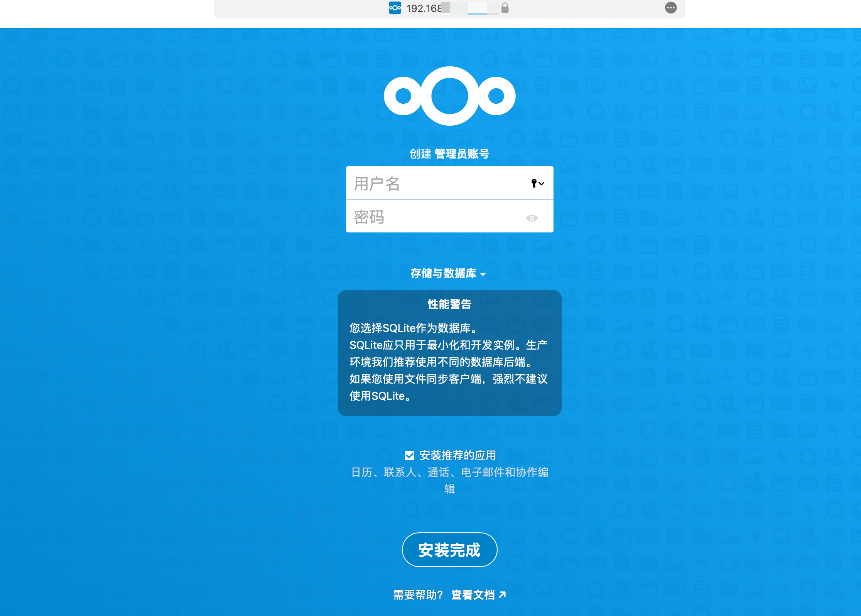Uncheck 安装推荐的应用 checkbox
The height and width of the screenshot is (616, 861).
point(410,456)
